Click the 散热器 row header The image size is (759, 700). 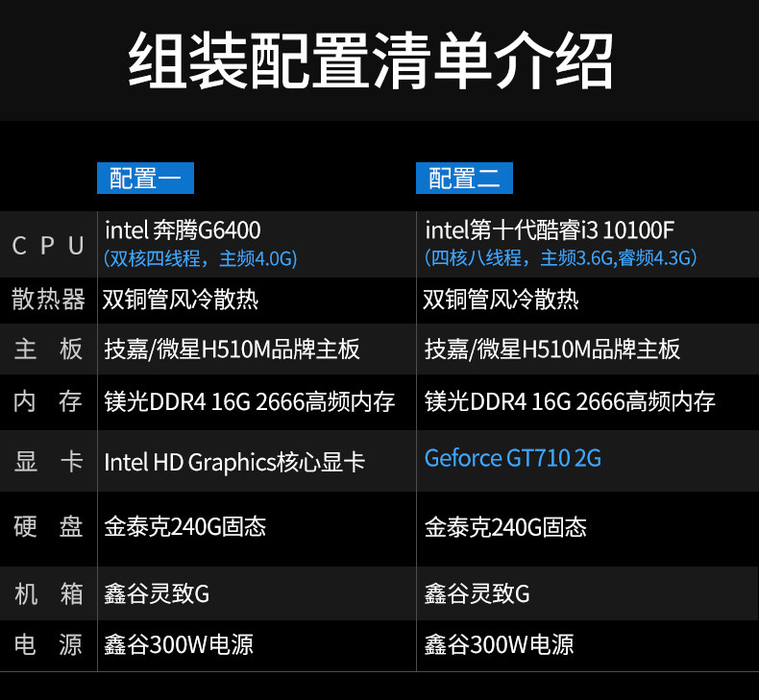coord(48,299)
